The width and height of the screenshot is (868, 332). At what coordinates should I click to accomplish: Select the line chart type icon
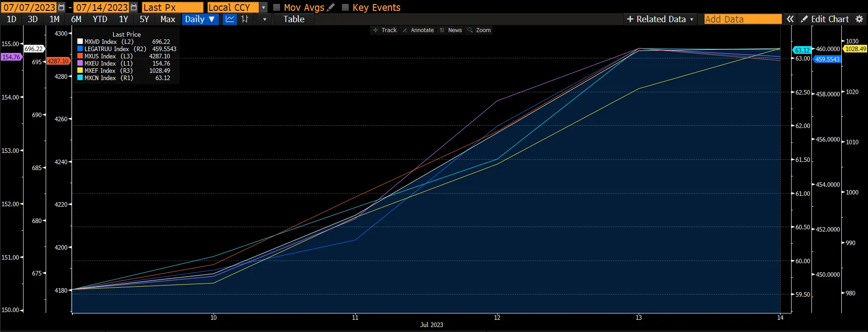(x=230, y=19)
